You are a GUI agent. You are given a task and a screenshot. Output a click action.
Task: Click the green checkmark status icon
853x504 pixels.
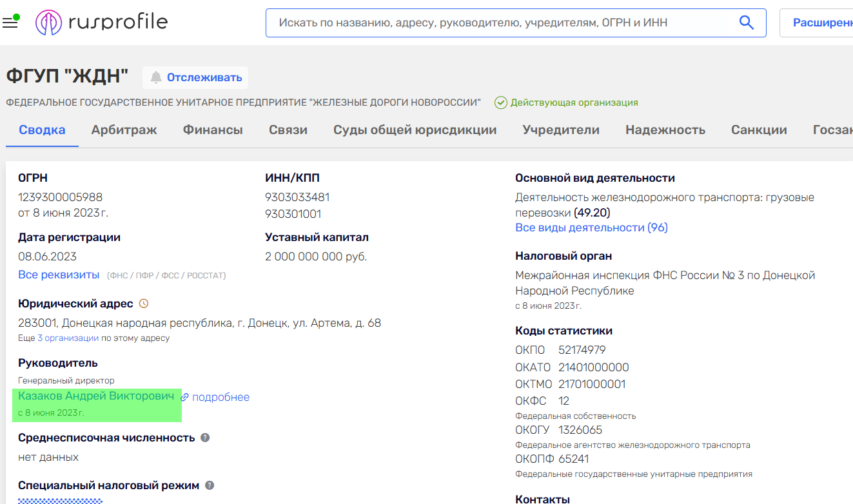[500, 102]
